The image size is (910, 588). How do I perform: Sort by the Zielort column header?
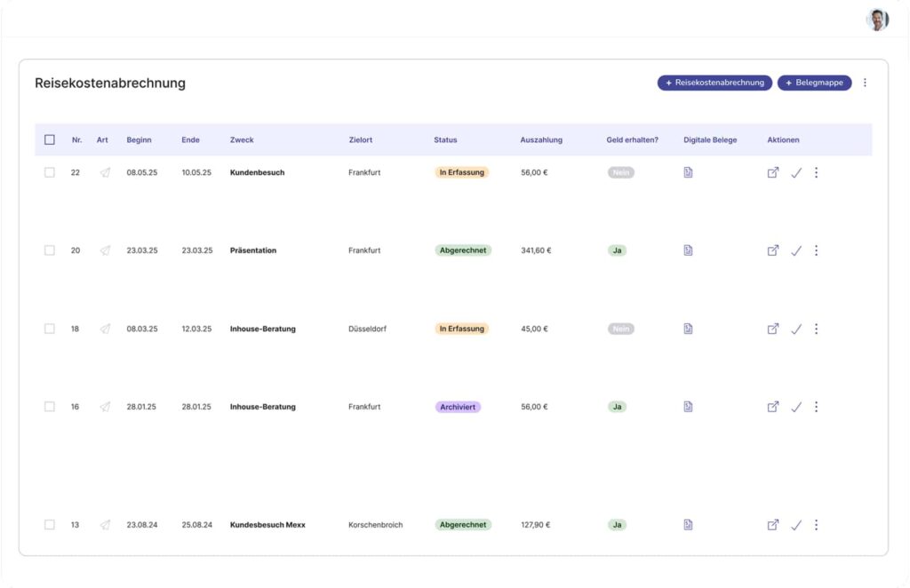click(x=361, y=139)
